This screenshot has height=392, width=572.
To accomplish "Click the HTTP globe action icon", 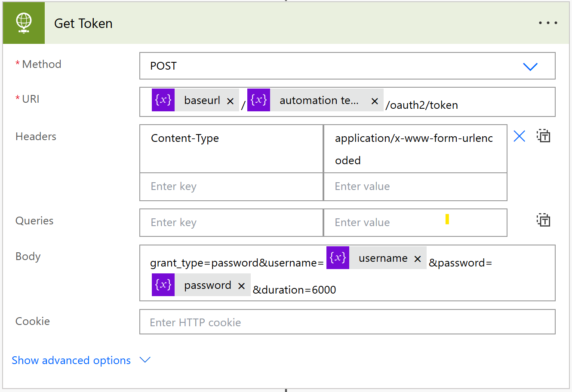I will [24, 23].
